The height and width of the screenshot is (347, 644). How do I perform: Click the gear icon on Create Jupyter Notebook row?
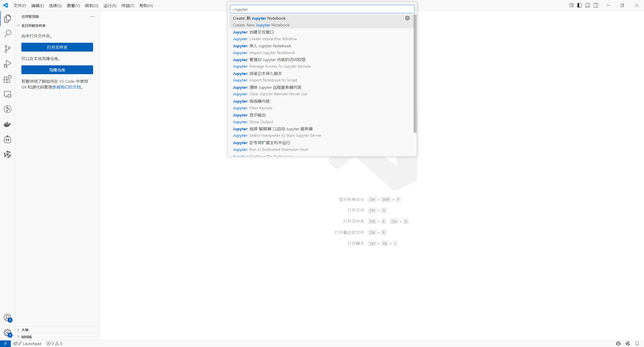point(407,18)
